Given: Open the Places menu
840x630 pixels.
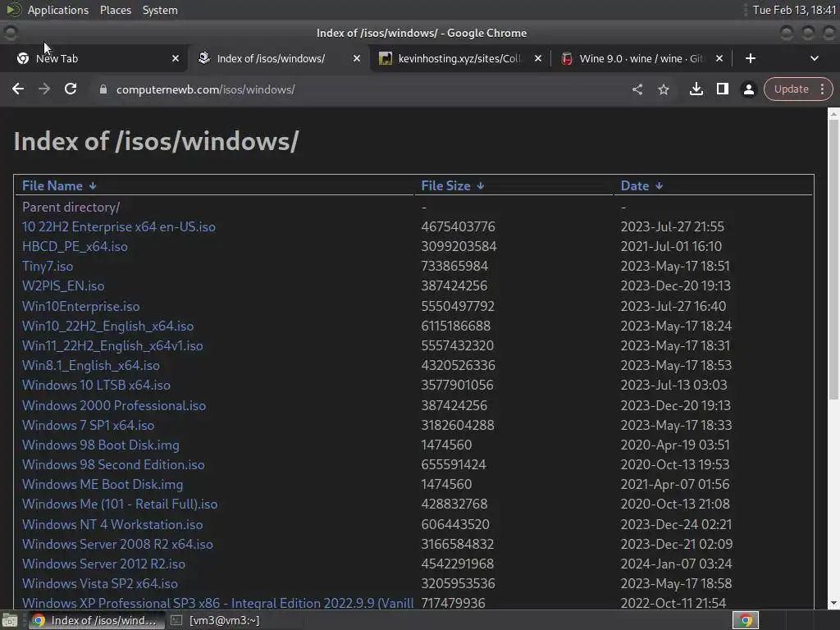Looking at the screenshot, I should 115,10.
